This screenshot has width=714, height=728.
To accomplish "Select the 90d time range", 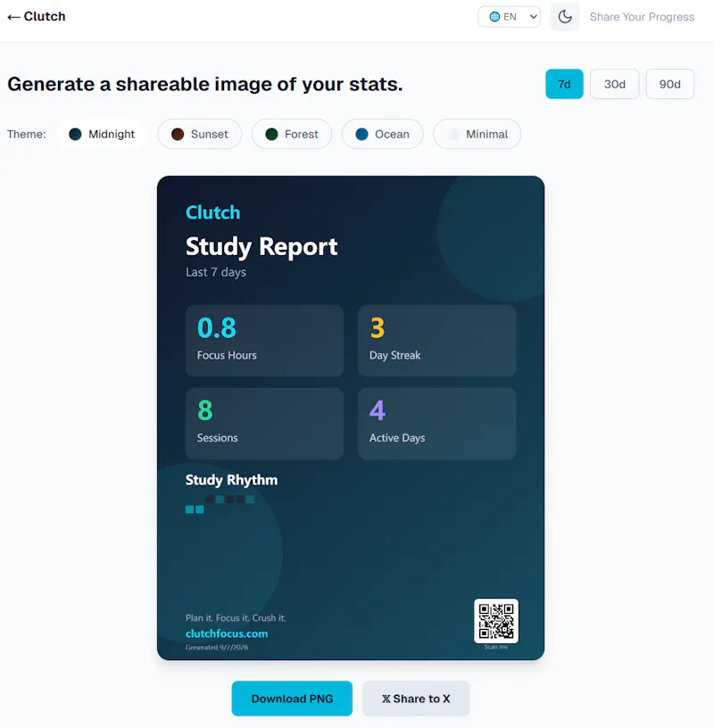I will [670, 84].
